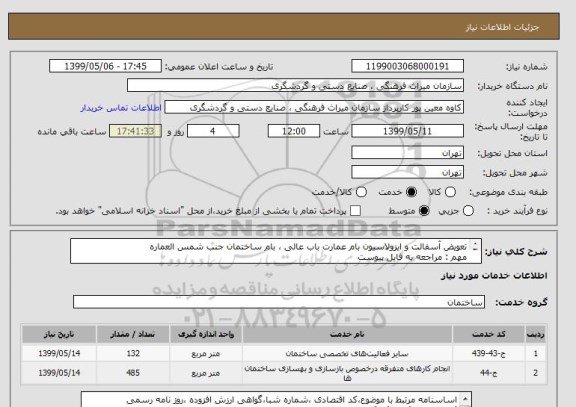Image resolution: width=576 pixels, height=407 pixels.
Task: Click the ردیف column header
Action: tap(536, 334)
